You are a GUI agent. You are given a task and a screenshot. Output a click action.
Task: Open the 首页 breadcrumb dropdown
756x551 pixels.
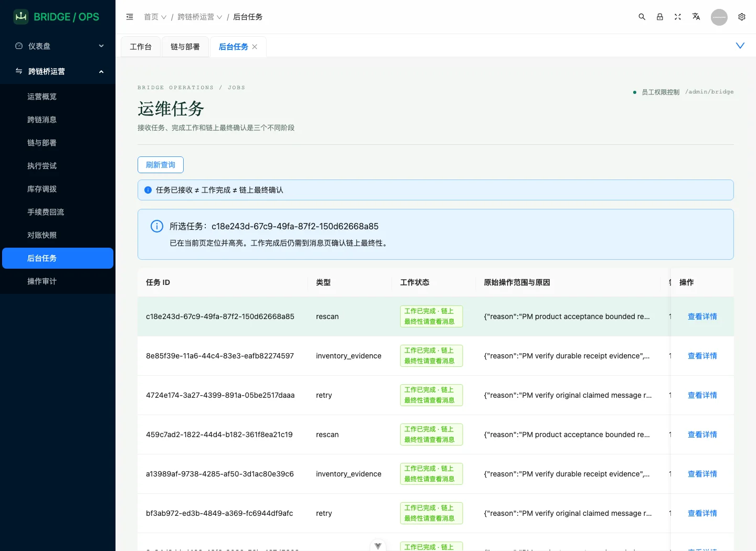click(155, 17)
